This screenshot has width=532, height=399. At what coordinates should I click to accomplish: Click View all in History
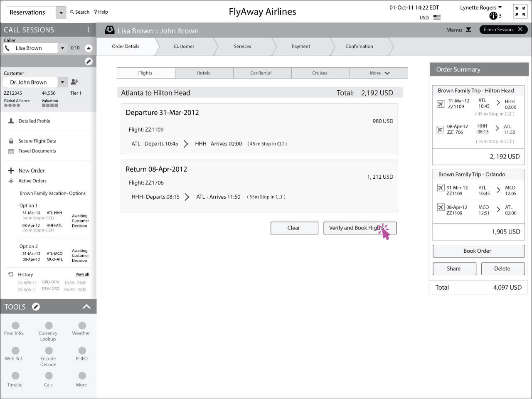click(82, 274)
